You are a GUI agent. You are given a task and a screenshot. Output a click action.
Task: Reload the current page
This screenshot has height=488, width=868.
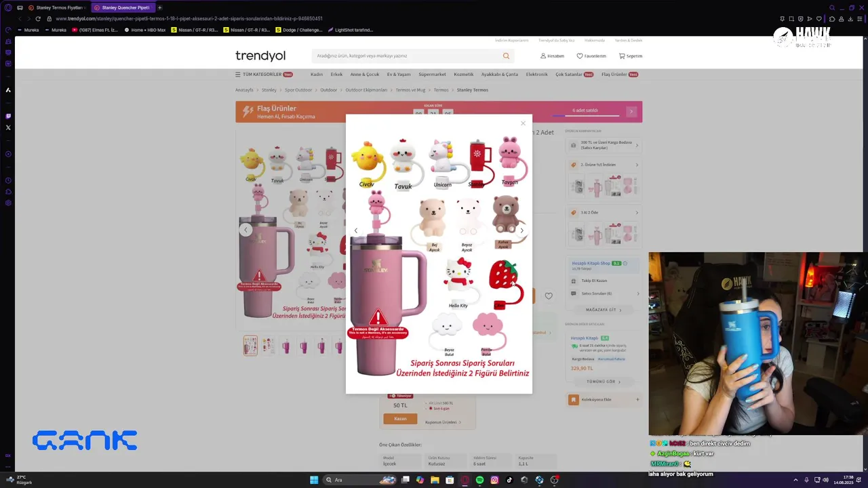[x=37, y=19]
